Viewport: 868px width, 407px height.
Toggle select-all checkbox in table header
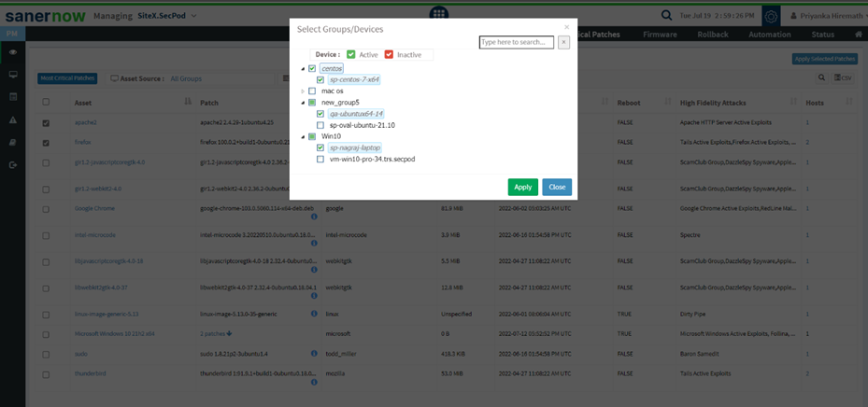tap(46, 102)
